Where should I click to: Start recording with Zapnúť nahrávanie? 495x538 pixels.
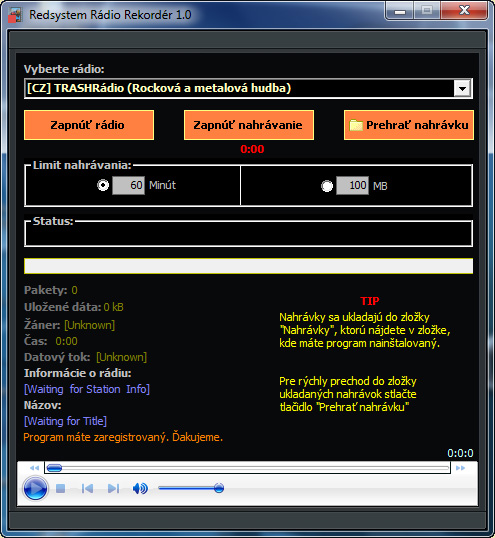249,125
